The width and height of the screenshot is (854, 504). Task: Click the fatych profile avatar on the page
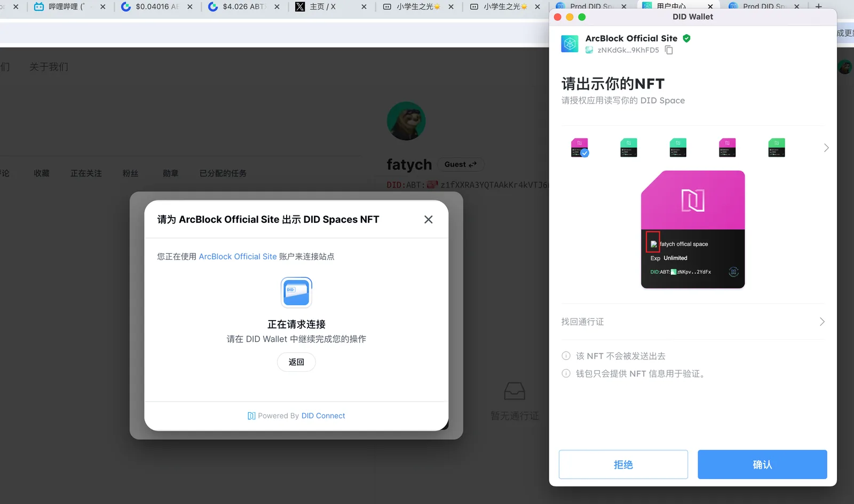tap(406, 121)
